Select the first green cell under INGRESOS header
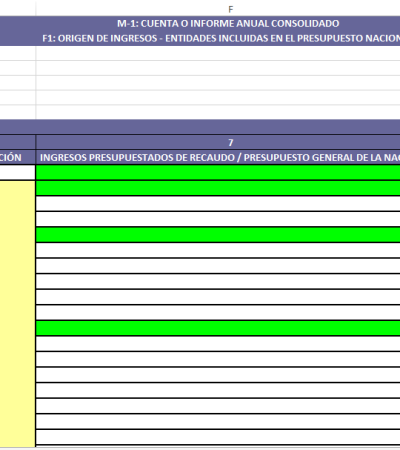Image resolution: width=400 pixels, height=450 pixels. (x=218, y=172)
